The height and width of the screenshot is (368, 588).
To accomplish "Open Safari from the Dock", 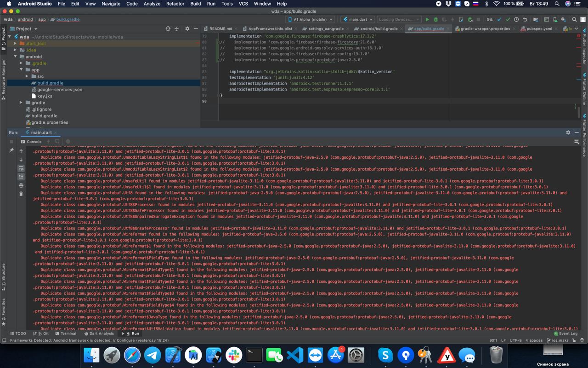I will pos(132,355).
